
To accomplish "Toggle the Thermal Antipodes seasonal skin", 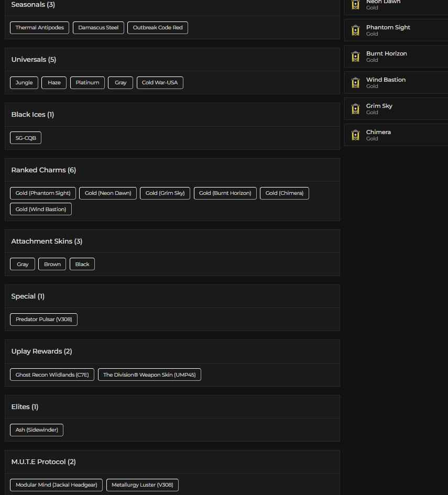I will (x=39, y=27).
